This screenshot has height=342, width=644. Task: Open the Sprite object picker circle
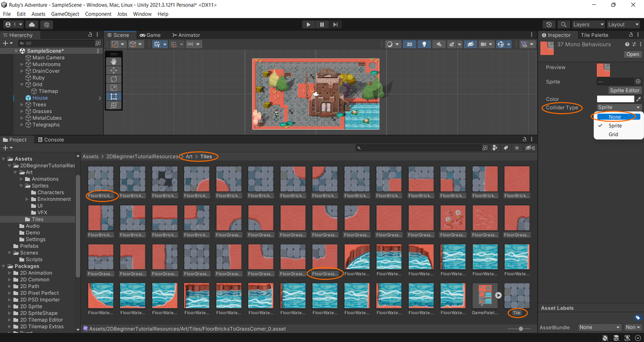[x=637, y=82]
